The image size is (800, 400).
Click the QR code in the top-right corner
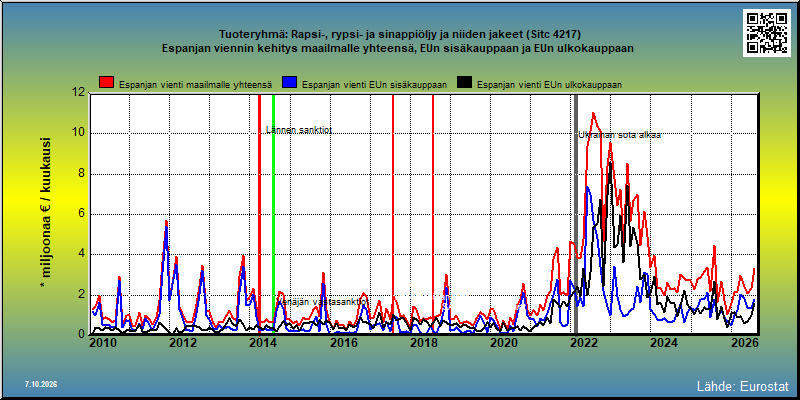pyautogui.click(x=766, y=33)
